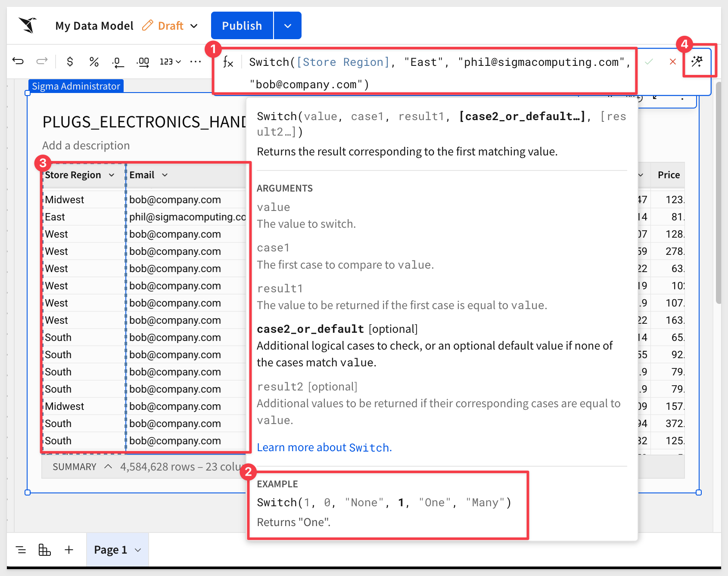Open the Draft status dropdown
The width and height of the screenshot is (728, 576).
coord(194,26)
